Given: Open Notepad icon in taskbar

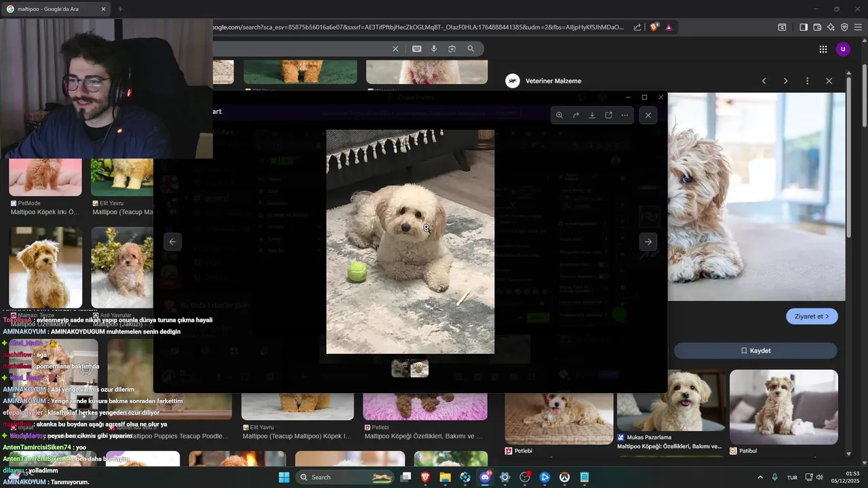Looking at the screenshot, I should click(x=584, y=477).
